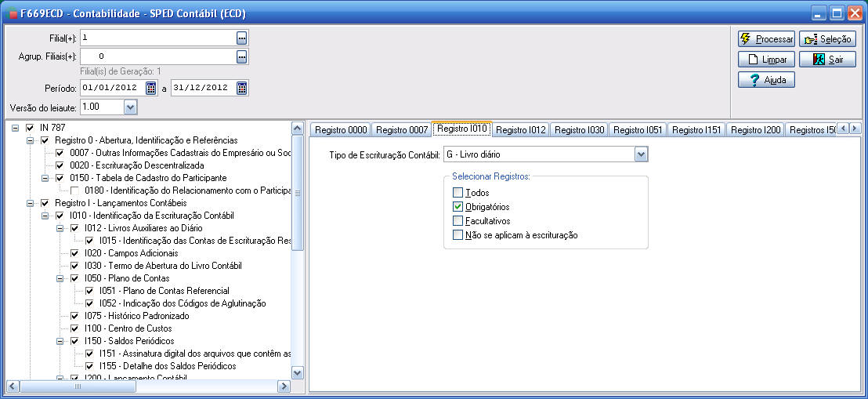
Task: Click the F669ECD title bar app icon
Action: (13, 14)
